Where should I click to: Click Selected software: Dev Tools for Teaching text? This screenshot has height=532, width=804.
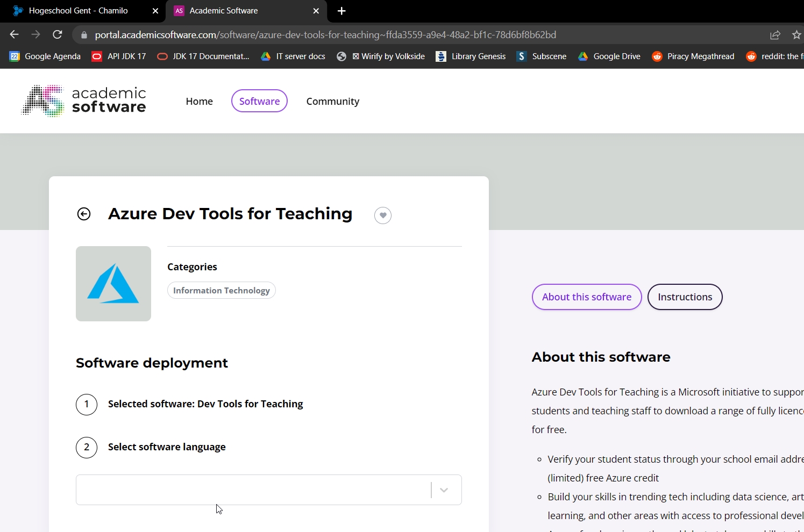205,404
